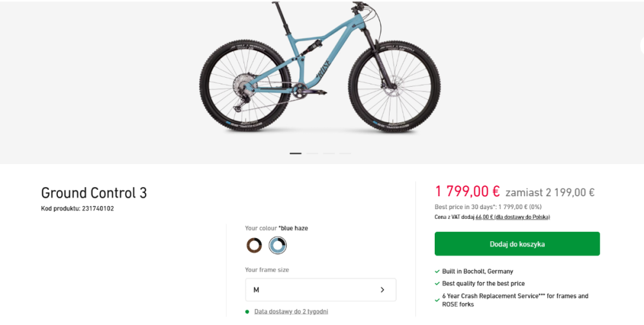This screenshot has height=325, width=644.
Task: Click the old price "zamiast 2 199,00 €"
Action: [x=549, y=192]
